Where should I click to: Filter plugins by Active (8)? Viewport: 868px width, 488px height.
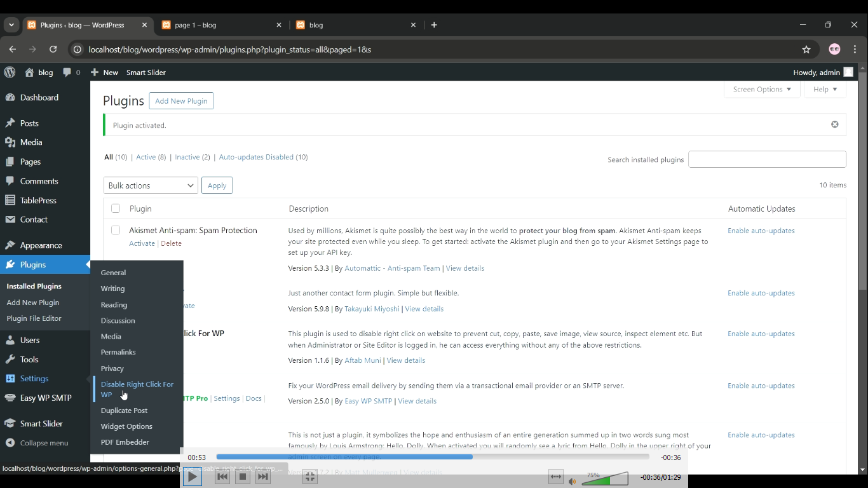pos(151,157)
